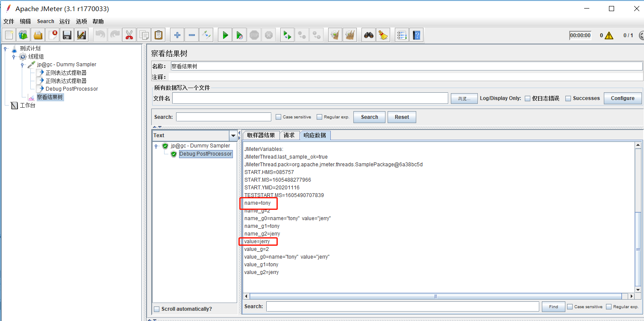The width and height of the screenshot is (644, 321).
Task: Click the Reset button
Action: tap(402, 117)
